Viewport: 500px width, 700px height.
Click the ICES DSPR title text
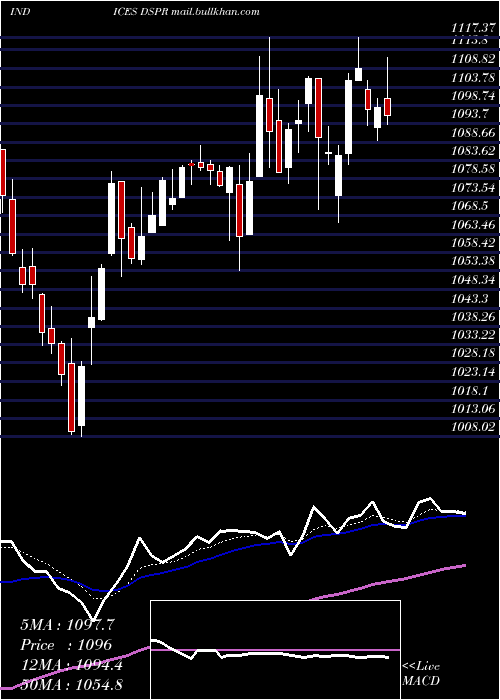[140, 11]
